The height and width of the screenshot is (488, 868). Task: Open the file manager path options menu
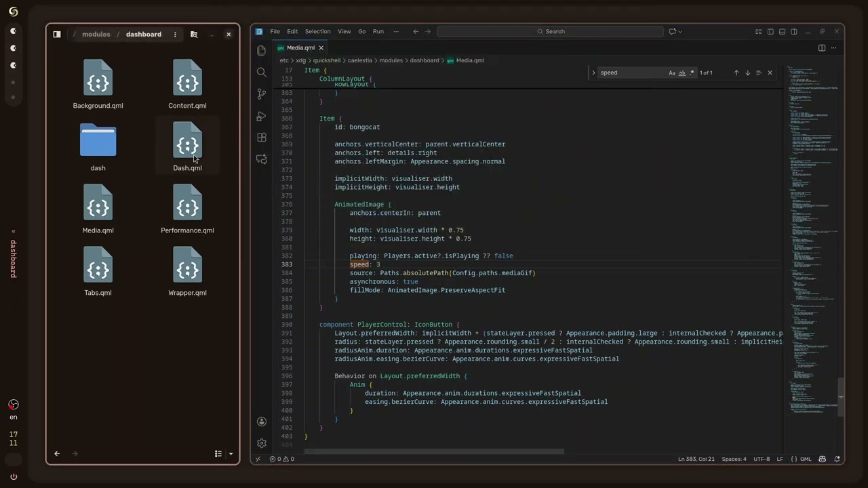pos(175,34)
